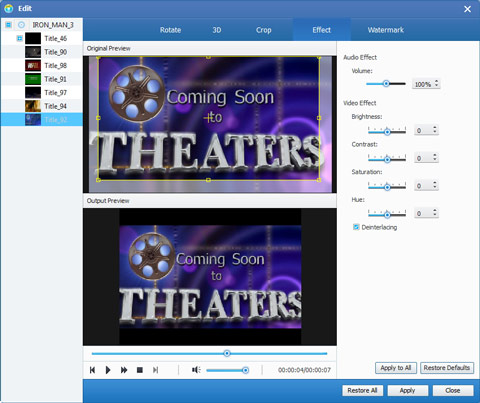Jump to the previous frame start

tap(93, 370)
